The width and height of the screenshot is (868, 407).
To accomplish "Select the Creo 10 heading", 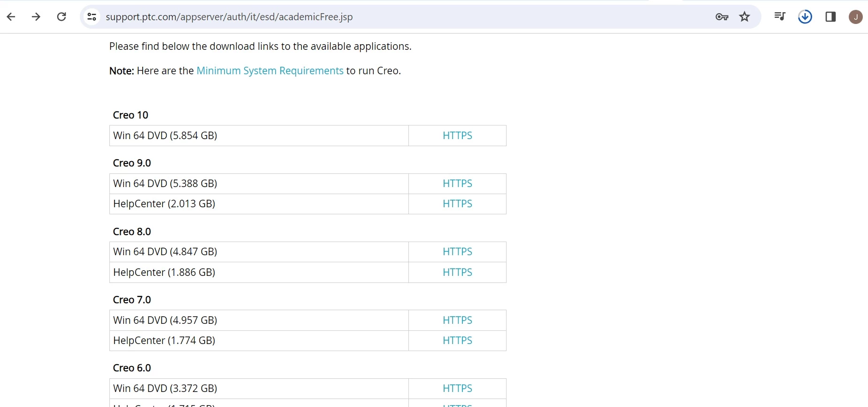I will tap(131, 115).
